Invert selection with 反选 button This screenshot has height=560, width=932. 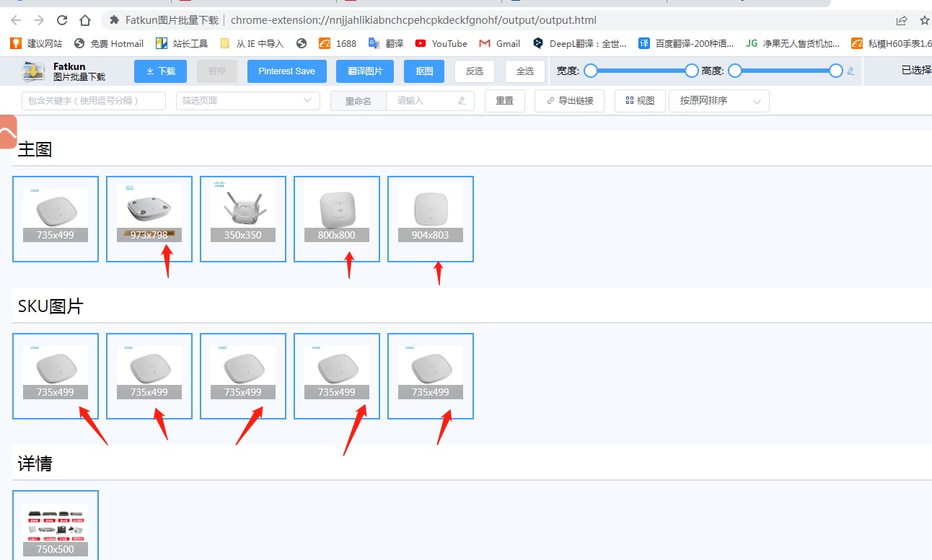click(x=475, y=71)
